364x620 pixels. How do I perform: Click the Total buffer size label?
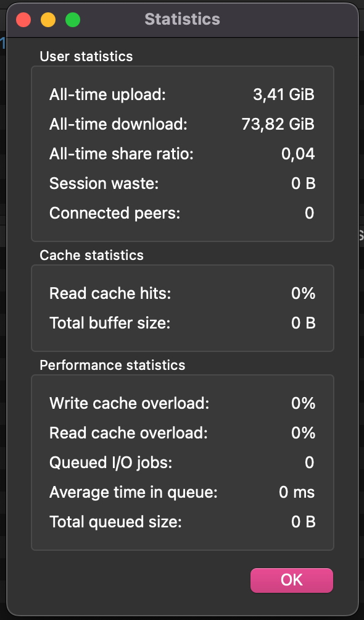tap(110, 323)
